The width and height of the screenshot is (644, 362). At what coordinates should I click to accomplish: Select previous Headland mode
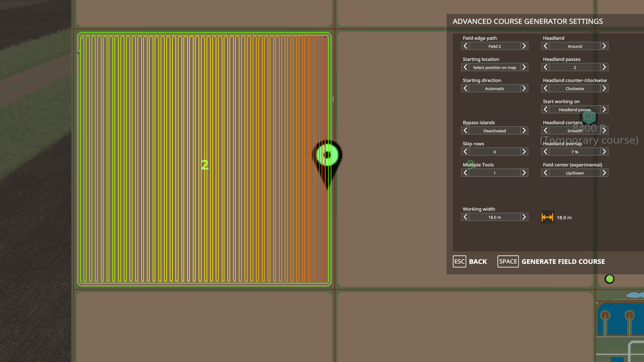click(545, 46)
